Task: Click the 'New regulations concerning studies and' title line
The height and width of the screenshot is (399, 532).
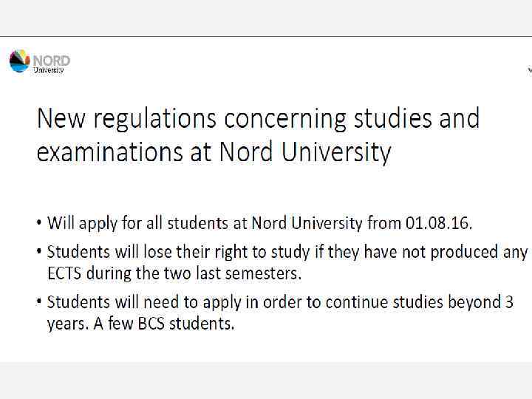Action: coord(258,119)
